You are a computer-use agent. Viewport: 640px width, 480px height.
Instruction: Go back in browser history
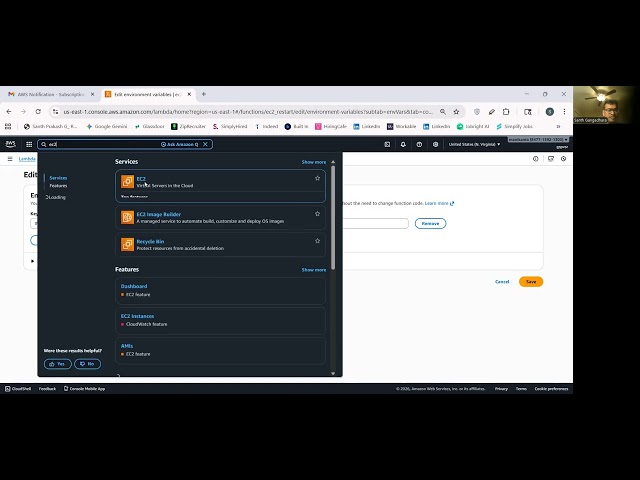(x=9, y=111)
